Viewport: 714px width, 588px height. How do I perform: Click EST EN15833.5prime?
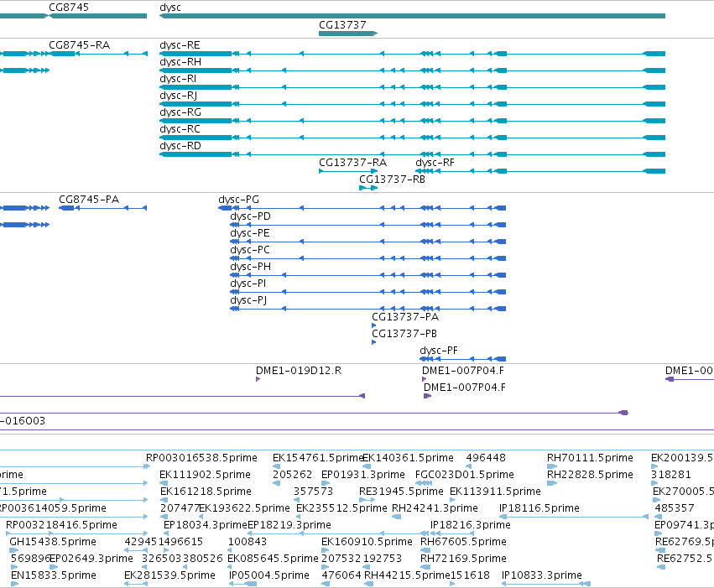point(53,575)
